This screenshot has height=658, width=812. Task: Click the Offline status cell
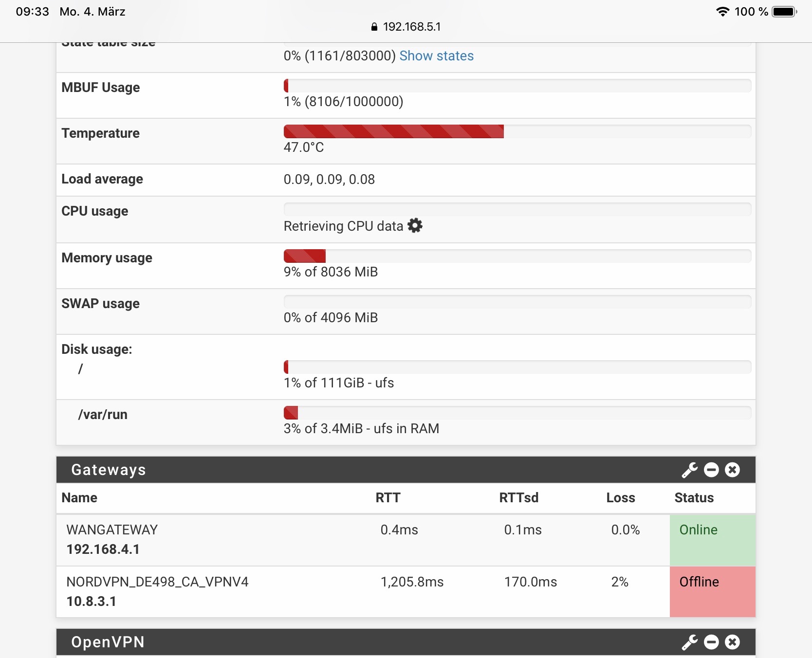[x=712, y=592]
